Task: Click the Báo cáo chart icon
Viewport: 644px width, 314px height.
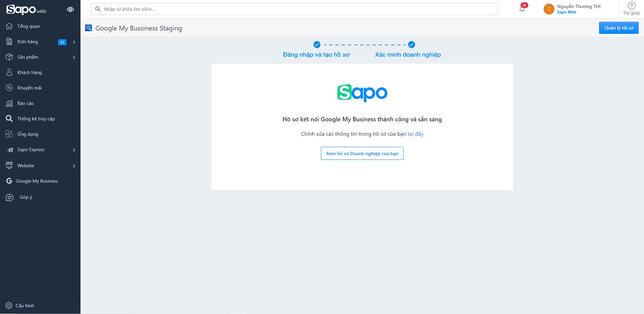Action: 9,103
